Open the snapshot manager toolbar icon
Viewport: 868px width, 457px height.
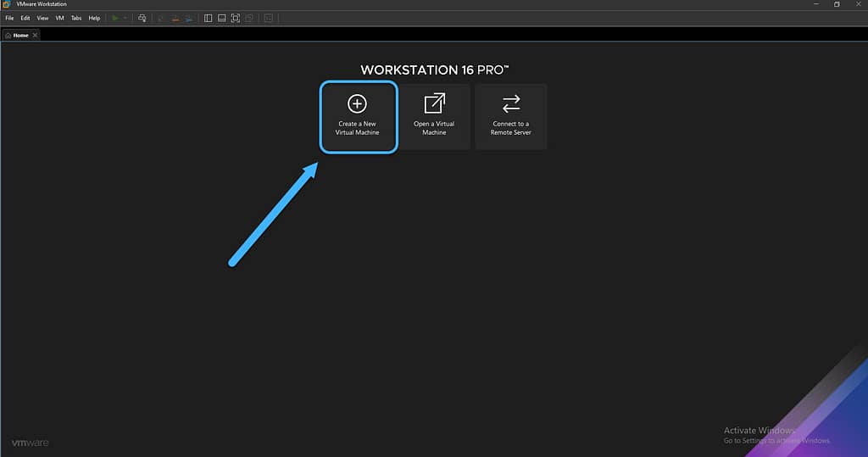(189, 19)
